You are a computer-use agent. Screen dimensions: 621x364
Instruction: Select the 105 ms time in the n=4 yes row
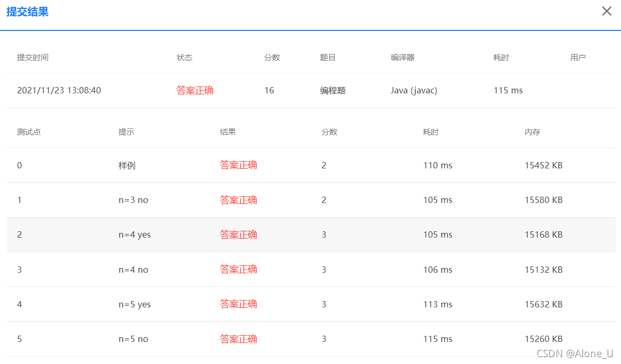(x=438, y=234)
